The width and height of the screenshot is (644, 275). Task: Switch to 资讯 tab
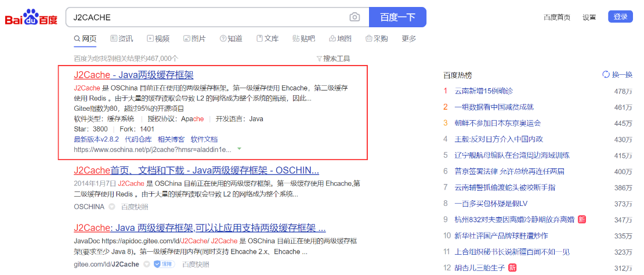122,39
